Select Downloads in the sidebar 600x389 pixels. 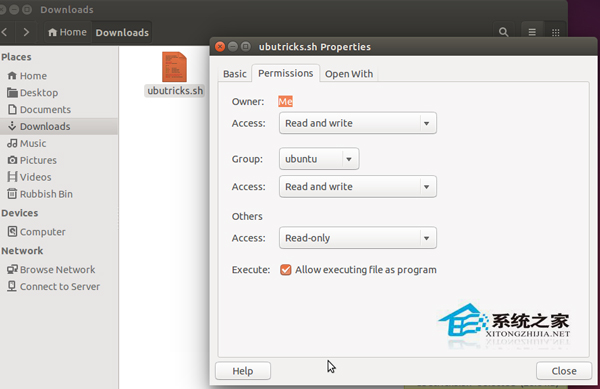(59, 126)
